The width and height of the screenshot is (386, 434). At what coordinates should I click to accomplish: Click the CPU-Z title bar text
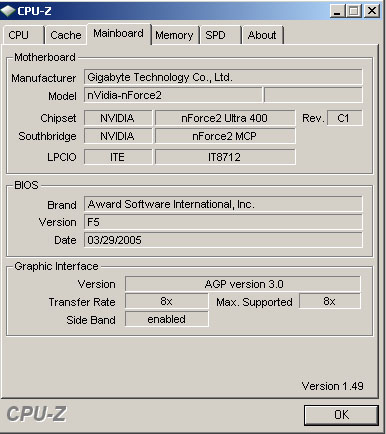34,11
